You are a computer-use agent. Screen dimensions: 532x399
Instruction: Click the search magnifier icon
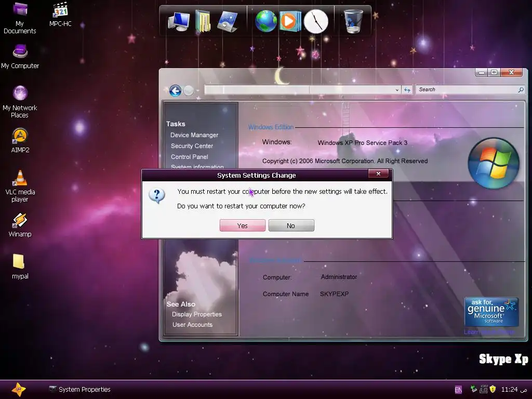click(x=521, y=89)
